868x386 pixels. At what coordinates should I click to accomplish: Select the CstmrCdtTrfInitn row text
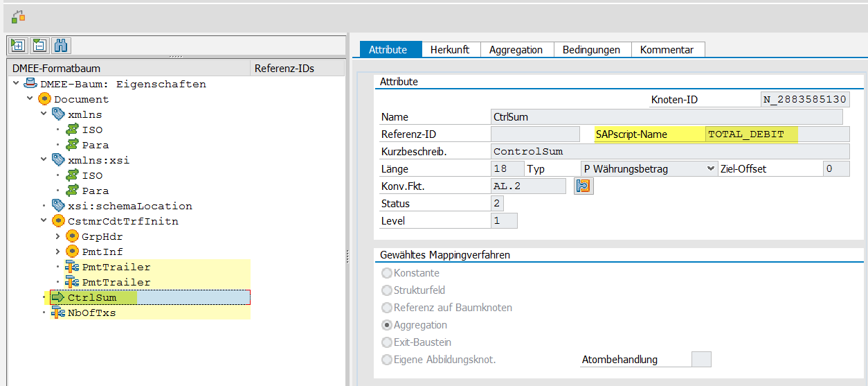click(123, 221)
